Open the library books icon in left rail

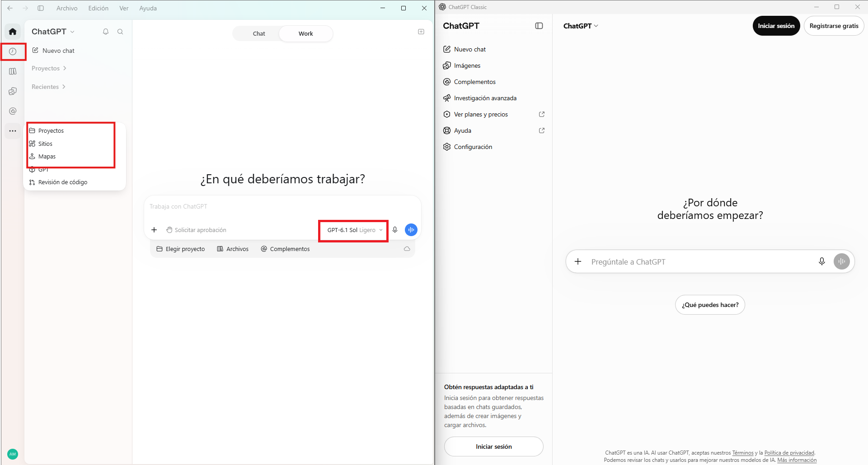coord(13,71)
